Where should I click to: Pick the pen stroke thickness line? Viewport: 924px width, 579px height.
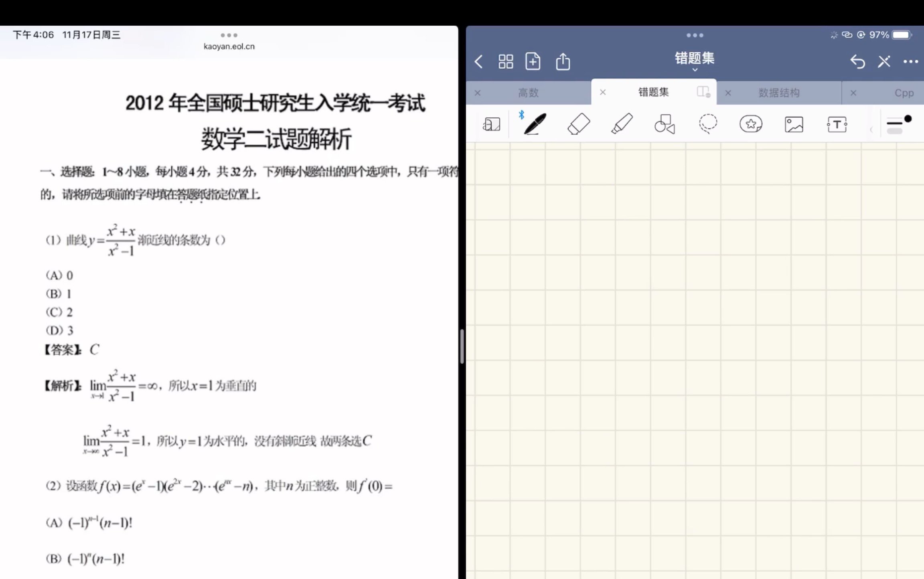[894, 123]
